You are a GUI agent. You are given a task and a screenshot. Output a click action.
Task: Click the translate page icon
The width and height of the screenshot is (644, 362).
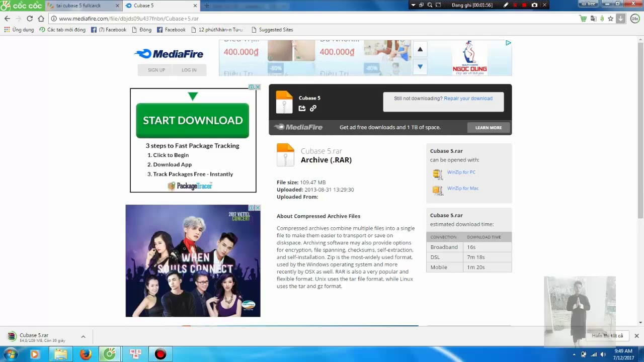coord(593,19)
